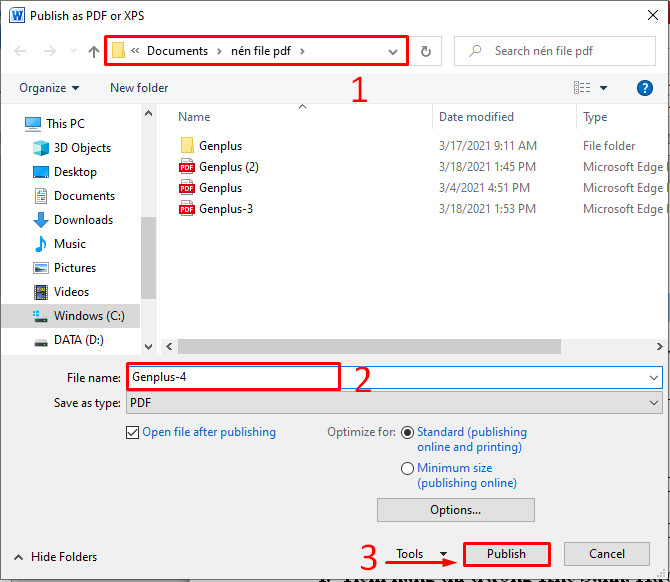Select the Genplus (2) PDF file

pos(219,167)
